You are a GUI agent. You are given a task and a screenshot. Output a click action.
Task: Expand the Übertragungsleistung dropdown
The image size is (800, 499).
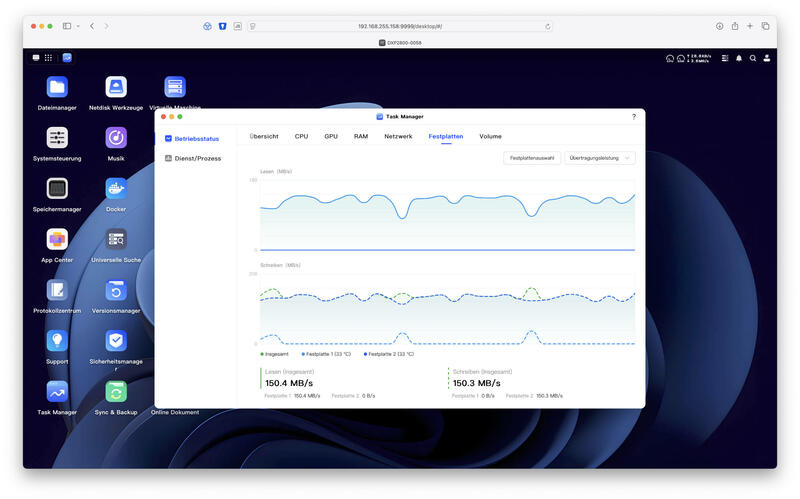[599, 158]
